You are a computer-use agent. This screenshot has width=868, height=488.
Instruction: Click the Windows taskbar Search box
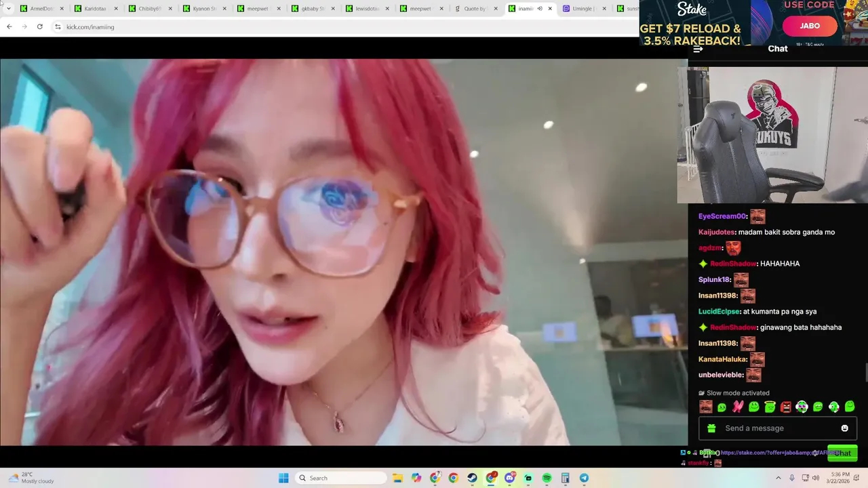click(341, 478)
